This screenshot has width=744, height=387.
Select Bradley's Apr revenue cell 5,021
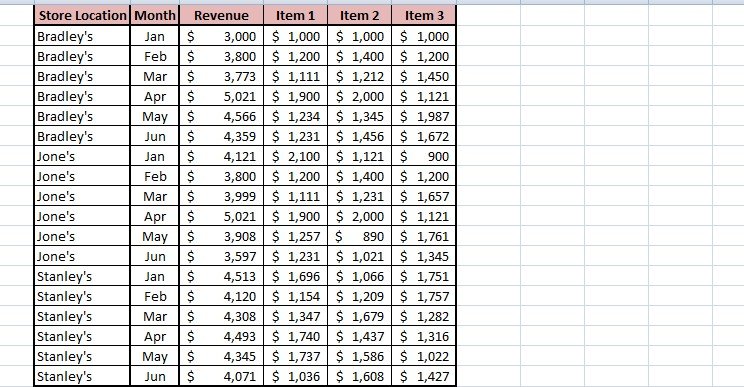pyautogui.click(x=221, y=96)
